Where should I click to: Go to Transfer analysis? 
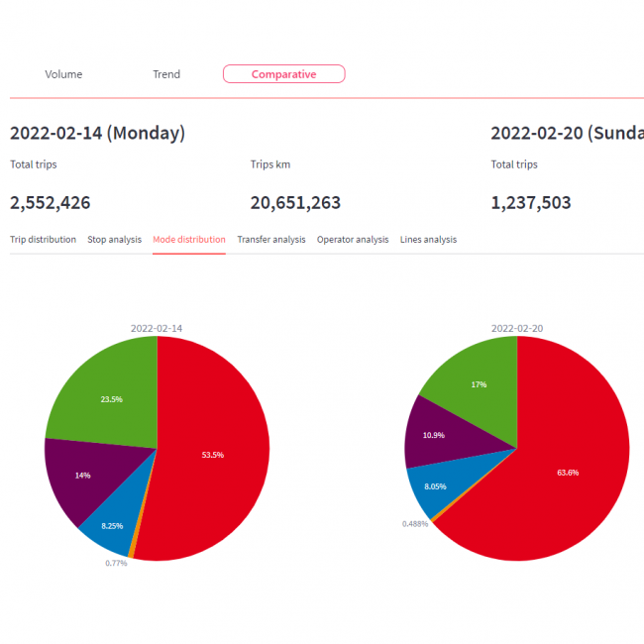click(x=269, y=240)
